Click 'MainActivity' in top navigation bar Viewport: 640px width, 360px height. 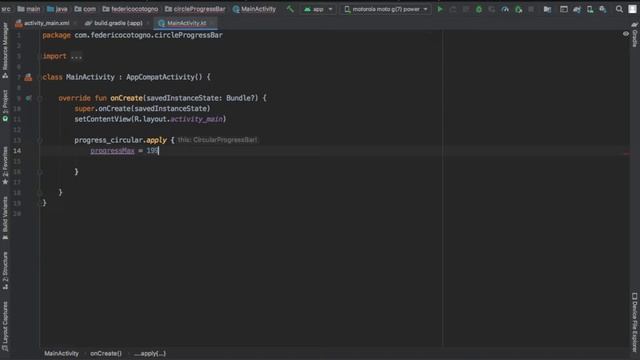pyautogui.click(x=254, y=9)
